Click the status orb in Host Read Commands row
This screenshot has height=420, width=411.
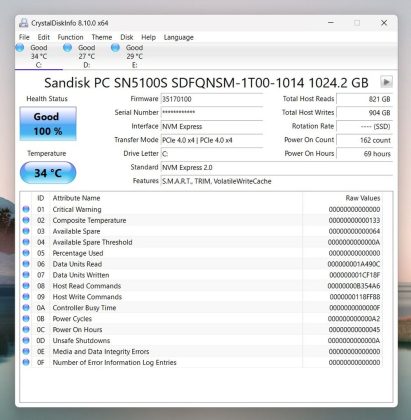(26, 286)
